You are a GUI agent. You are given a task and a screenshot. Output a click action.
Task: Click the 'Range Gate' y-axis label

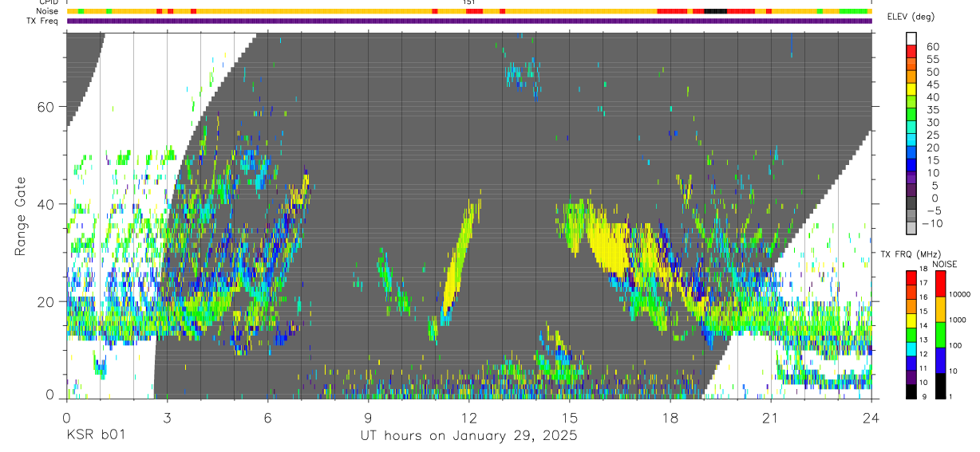click(x=21, y=216)
